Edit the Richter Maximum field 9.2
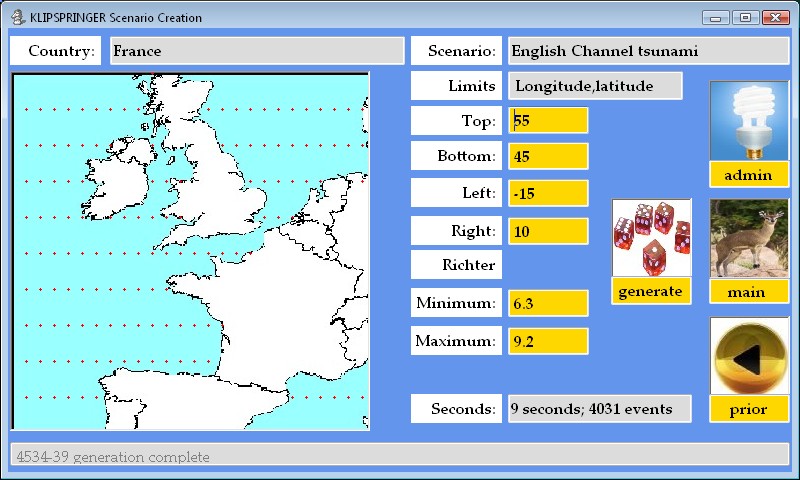This screenshot has height=480, width=800. click(x=548, y=341)
